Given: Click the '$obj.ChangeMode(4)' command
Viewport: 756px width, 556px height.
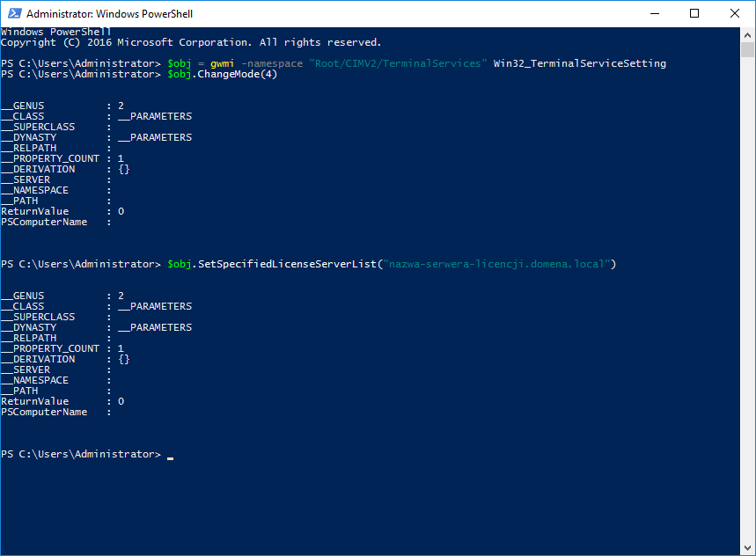Looking at the screenshot, I should coord(223,74).
